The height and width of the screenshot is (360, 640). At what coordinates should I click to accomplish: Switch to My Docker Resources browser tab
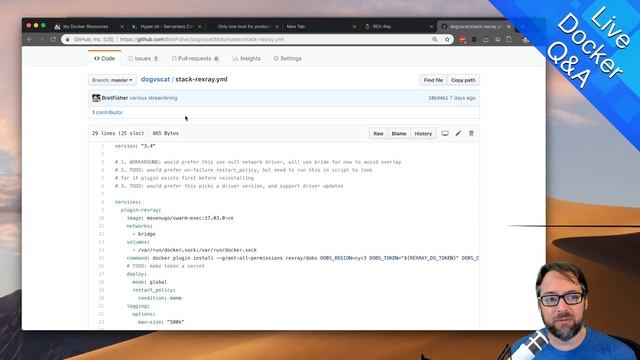point(85,27)
